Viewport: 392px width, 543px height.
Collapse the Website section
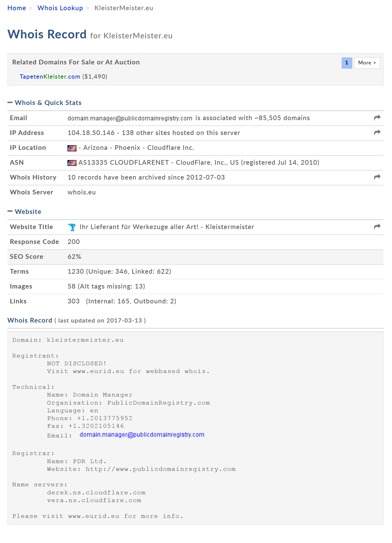[10, 211]
